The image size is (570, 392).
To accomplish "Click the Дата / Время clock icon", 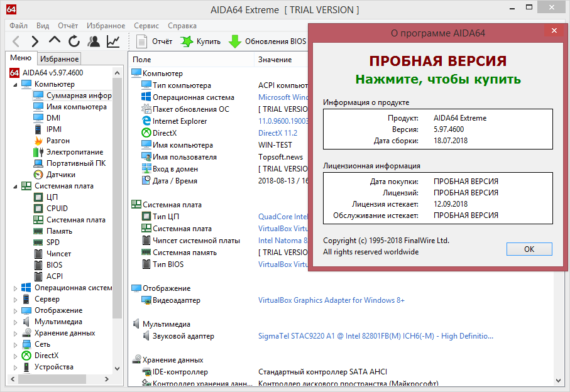I will [146, 180].
